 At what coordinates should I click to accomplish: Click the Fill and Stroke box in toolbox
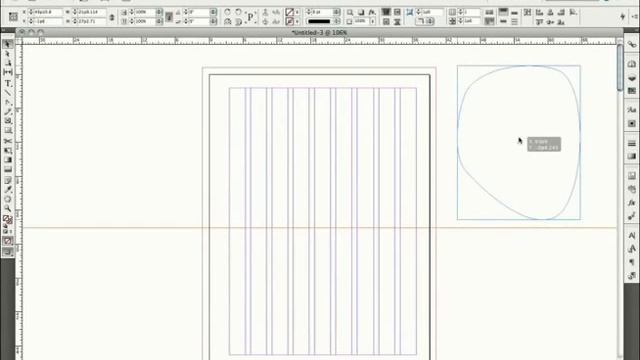pyautogui.click(x=7, y=219)
